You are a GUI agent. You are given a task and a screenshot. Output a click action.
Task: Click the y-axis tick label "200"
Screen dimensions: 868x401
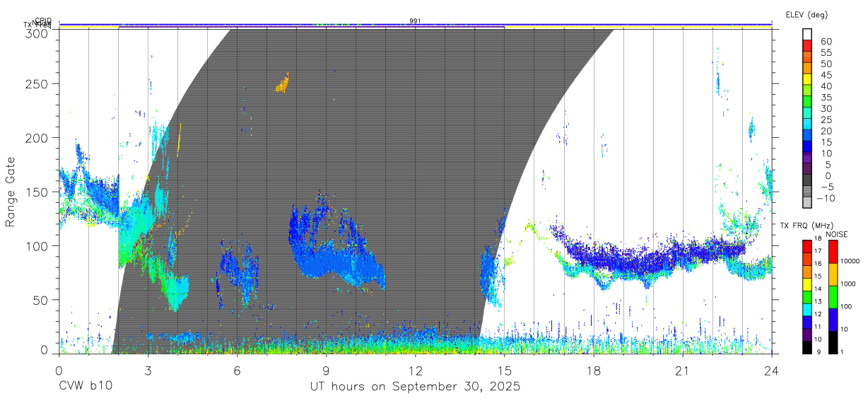[x=36, y=138]
